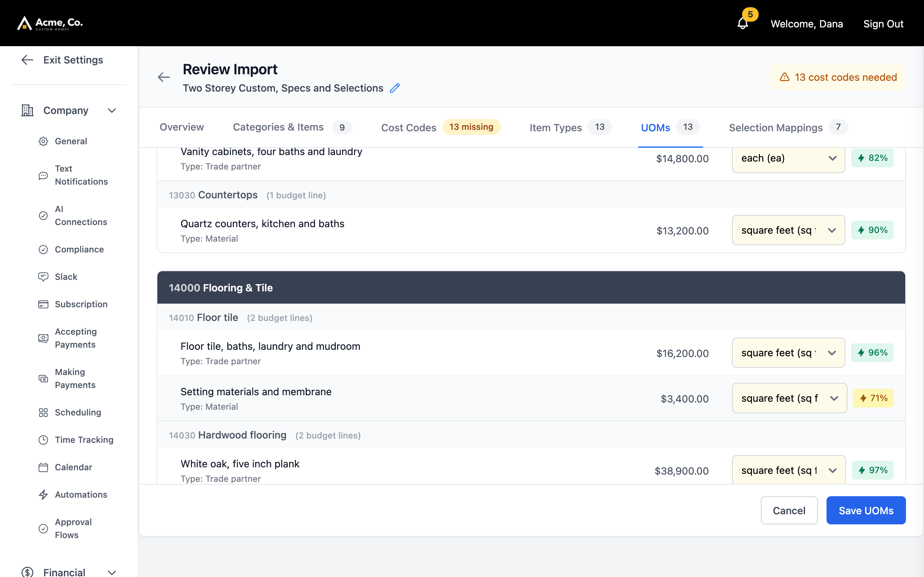Open General settings gear item
Viewport: 924px width, 577px height.
coord(71,141)
